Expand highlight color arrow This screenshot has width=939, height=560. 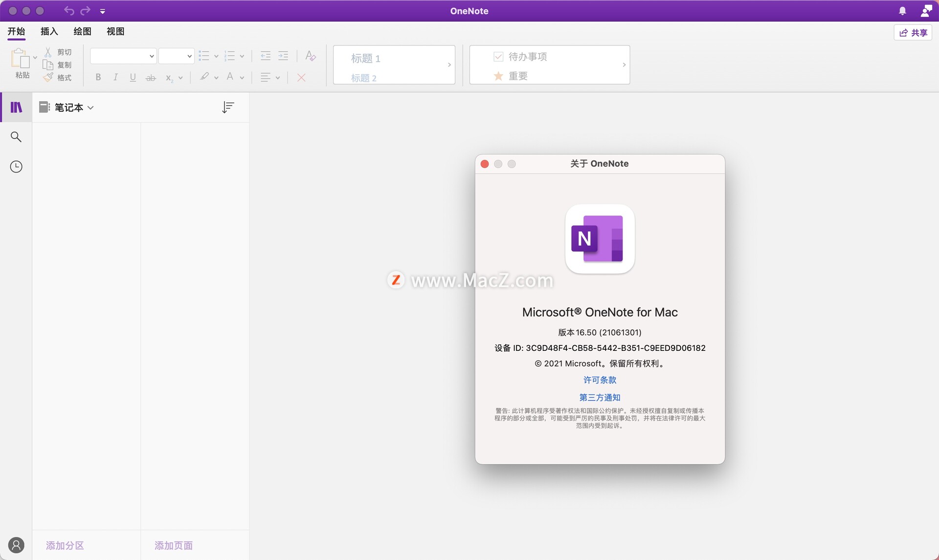click(216, 78)
